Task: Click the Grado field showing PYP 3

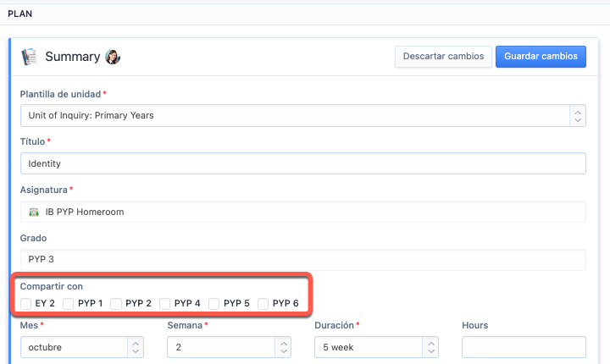Action: [302, 260]
